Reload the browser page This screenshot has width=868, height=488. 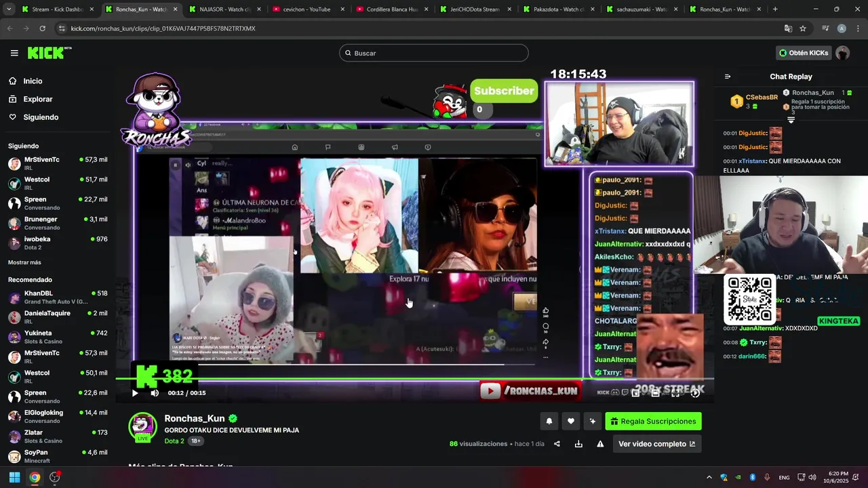coord(42,28)
